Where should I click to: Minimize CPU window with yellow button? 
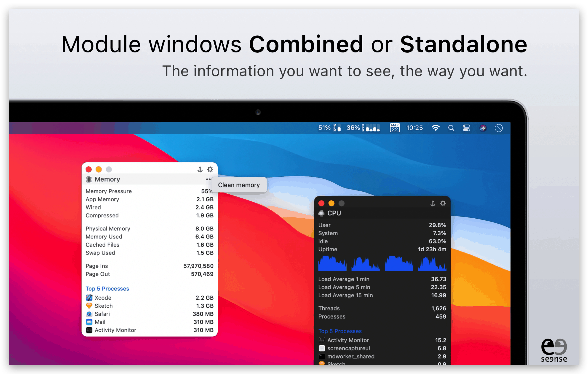331,203
